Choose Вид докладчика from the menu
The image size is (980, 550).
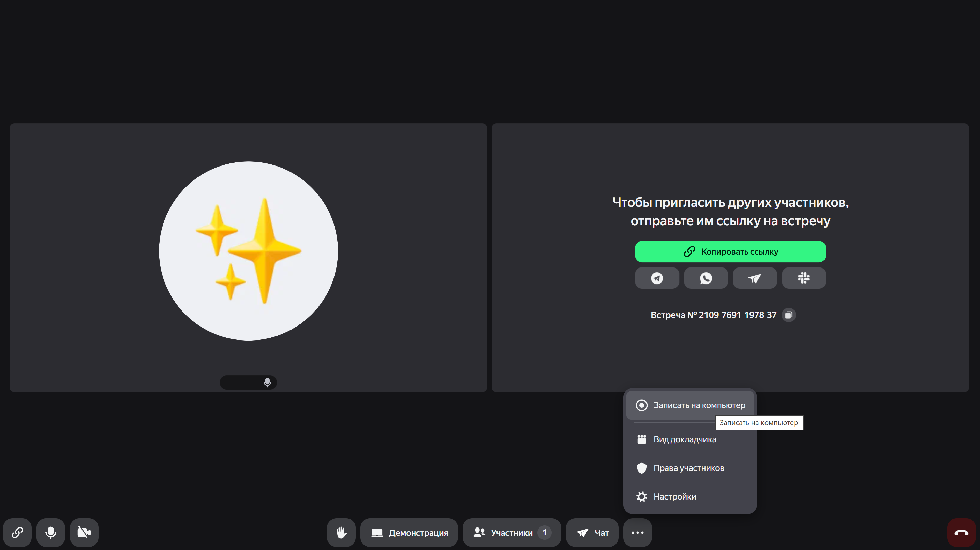coord(684,439)
